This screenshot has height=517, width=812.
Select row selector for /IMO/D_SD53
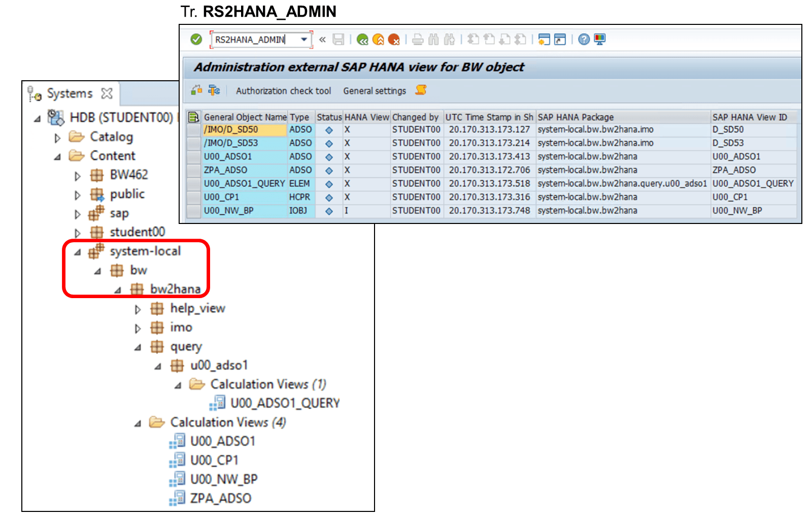coord(193,143)
